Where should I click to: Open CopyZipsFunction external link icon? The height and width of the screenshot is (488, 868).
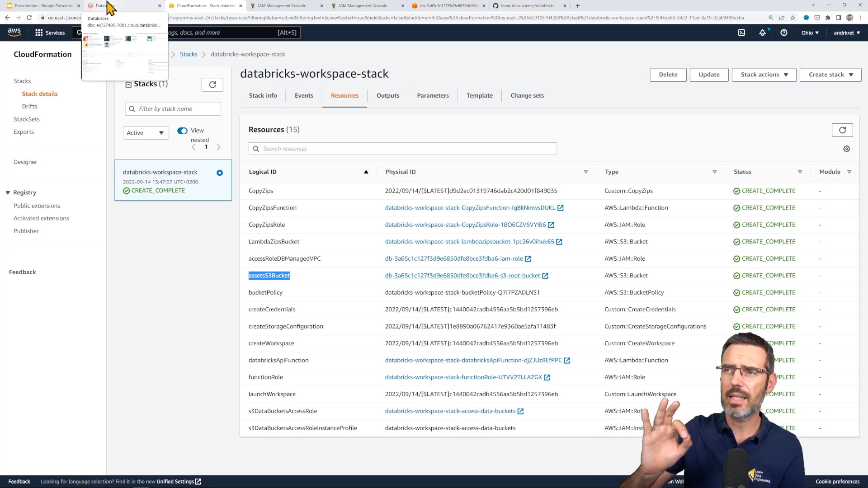pyautogui.click(x=561, y=208)
